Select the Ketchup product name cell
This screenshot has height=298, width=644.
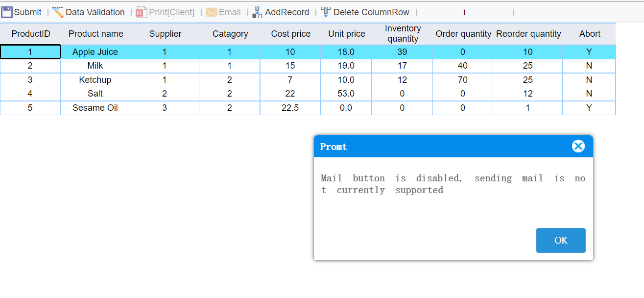(95, 80)
